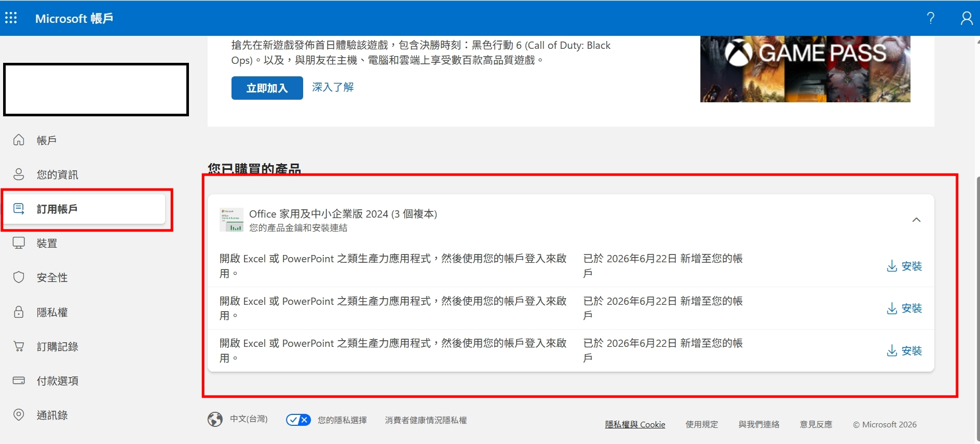
Task: Click the card icon beside 付款選項
Action: [19, 381]
